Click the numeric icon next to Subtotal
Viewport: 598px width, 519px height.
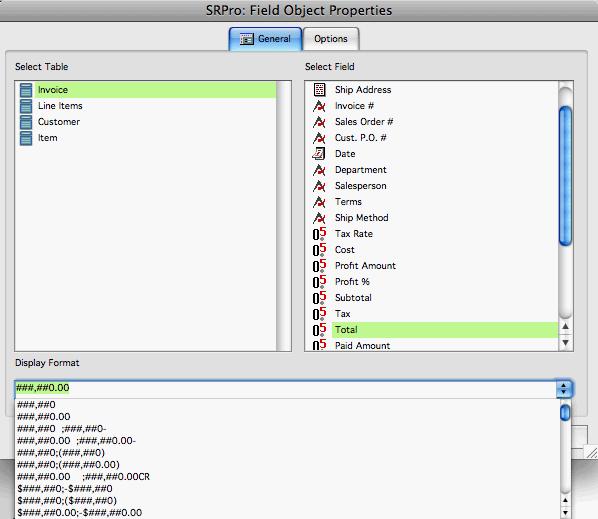pos(320,298)
